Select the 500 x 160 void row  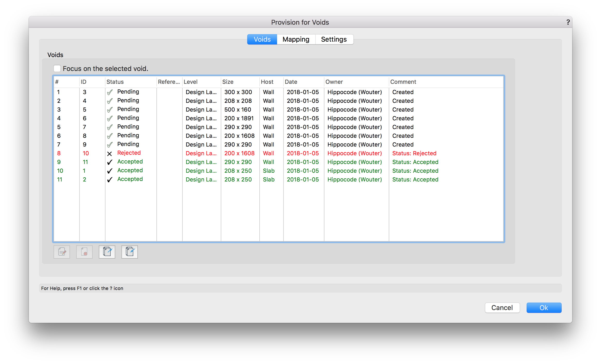(x=237, y=110)
